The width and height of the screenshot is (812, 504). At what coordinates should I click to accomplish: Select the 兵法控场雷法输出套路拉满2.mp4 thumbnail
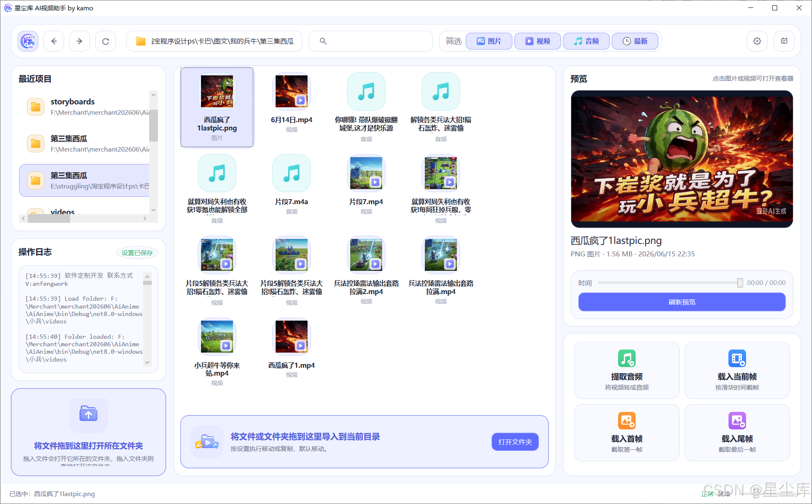(x=366, y=255)
